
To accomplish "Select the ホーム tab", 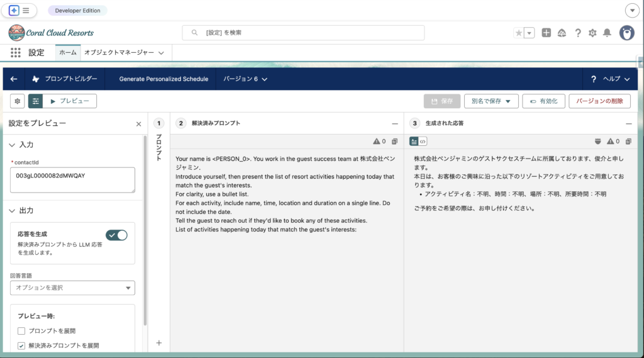I will [68, 53].
